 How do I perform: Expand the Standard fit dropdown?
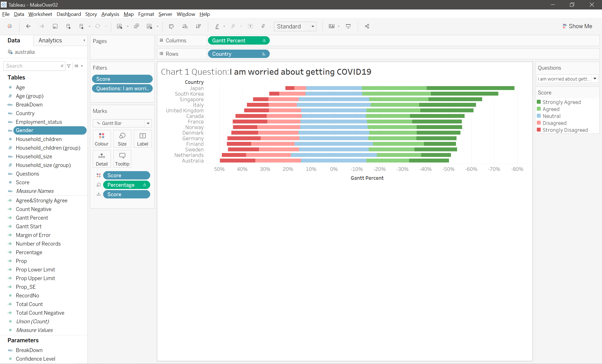[x=313, y=26]
